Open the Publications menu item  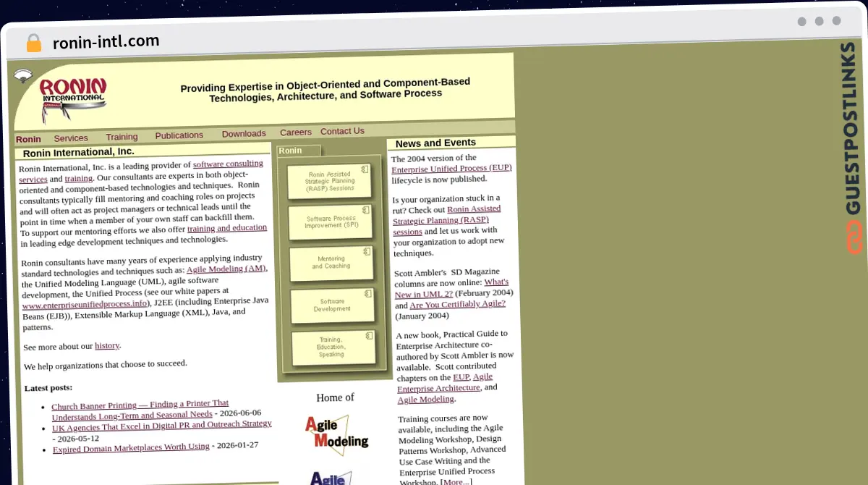179,135
